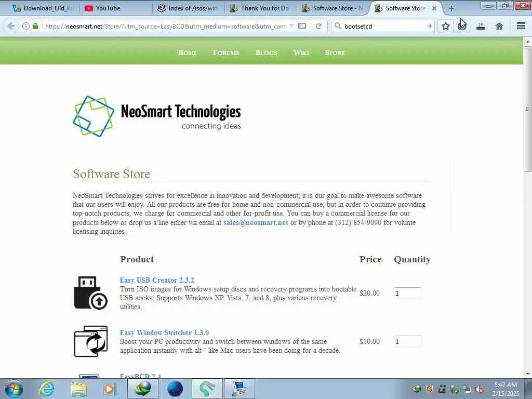Edit quantity for Easy Window Switcher
This screenshot has width=532, height=399.
pos(407,341)
